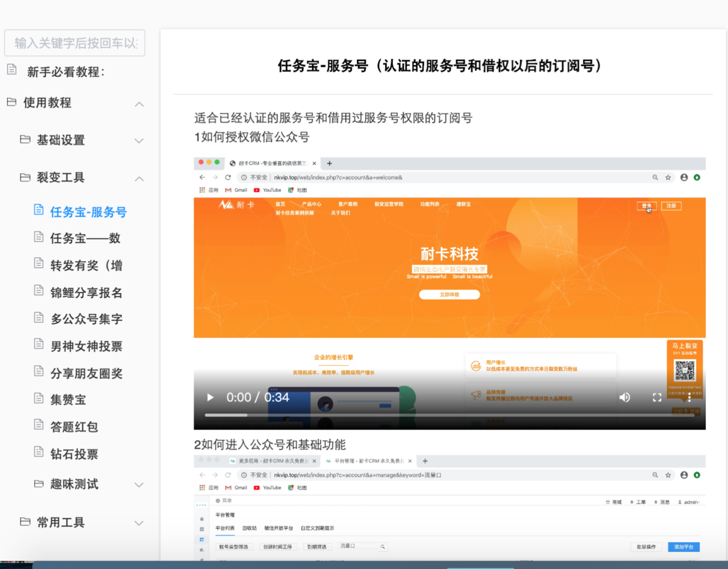This screenshot has width=728, height=569.
Task: Click the 立即体验 button in video
Action: coord(450,294)
